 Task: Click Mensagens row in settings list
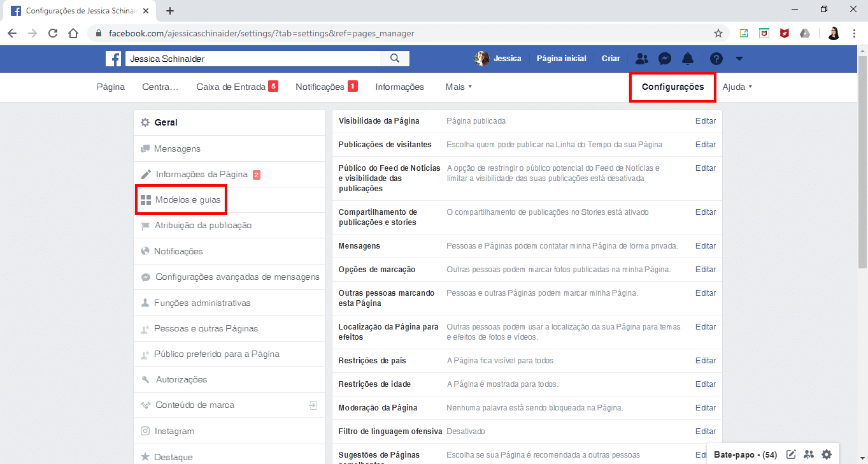pyautogui.click(x=527, y=245)
